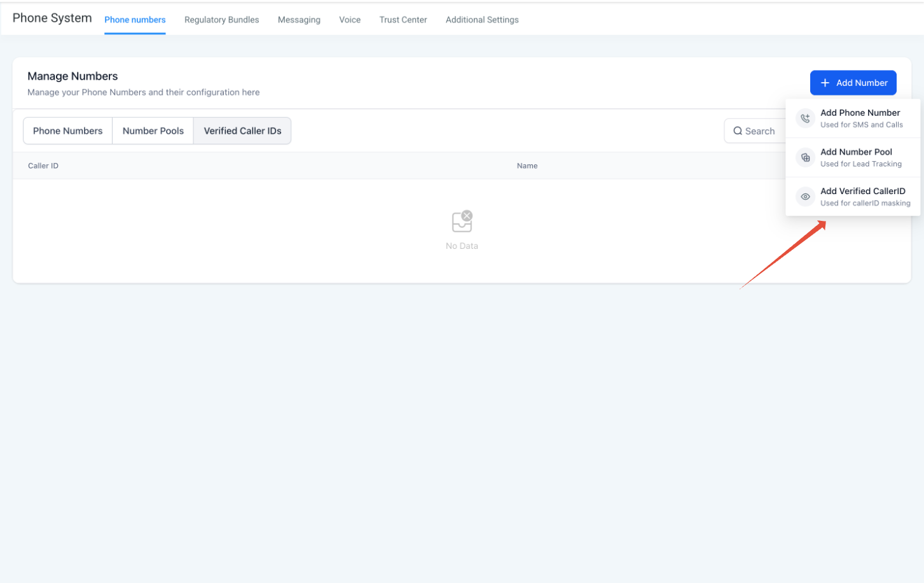Choose Add Phone Number from the dropdown menu
Viewport: 924px width, 583px height.
click(853, 118)
